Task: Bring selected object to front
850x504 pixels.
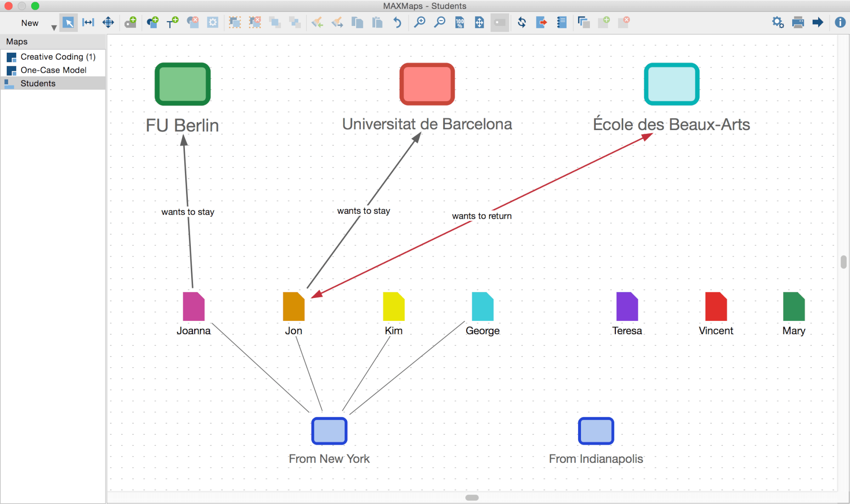Action: tap(275, 23)
